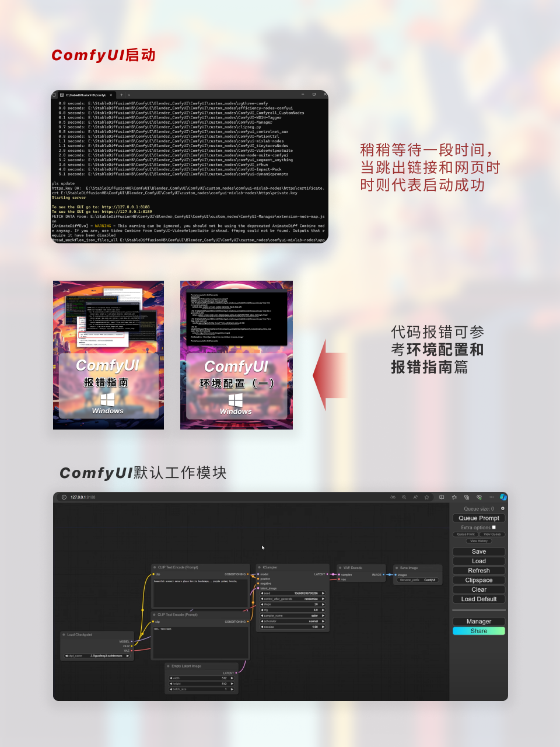Click the Clear button
The width and height of the screenshot is (560, 747).
479,589
